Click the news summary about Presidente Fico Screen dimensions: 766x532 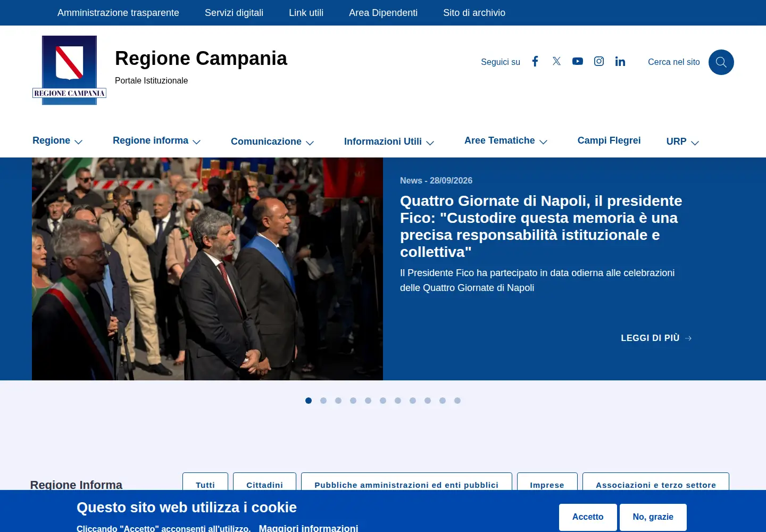click(x=537, y=280)
